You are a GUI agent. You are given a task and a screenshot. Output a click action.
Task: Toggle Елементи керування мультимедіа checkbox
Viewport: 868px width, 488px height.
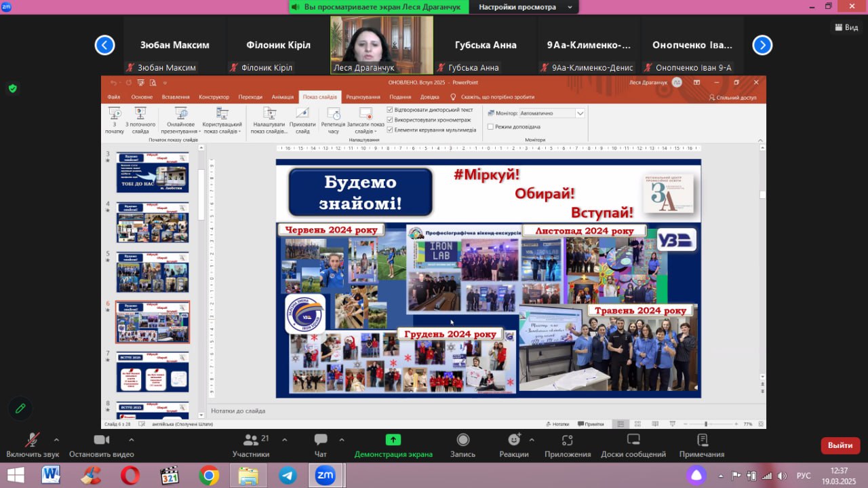pyautogui.click(x=390, y=130)
